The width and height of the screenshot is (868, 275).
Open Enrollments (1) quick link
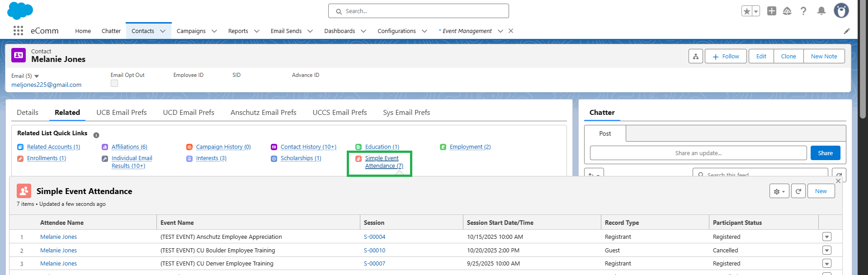tap(47, 158)
